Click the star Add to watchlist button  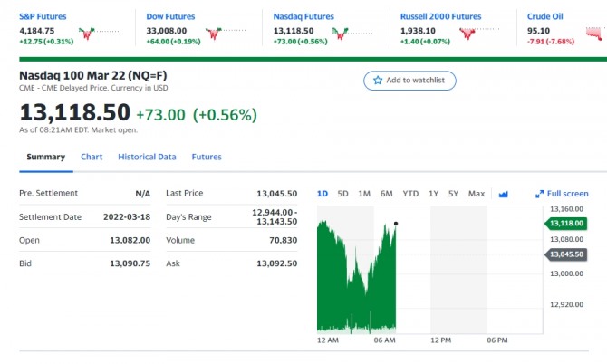[x=409, y=81]
